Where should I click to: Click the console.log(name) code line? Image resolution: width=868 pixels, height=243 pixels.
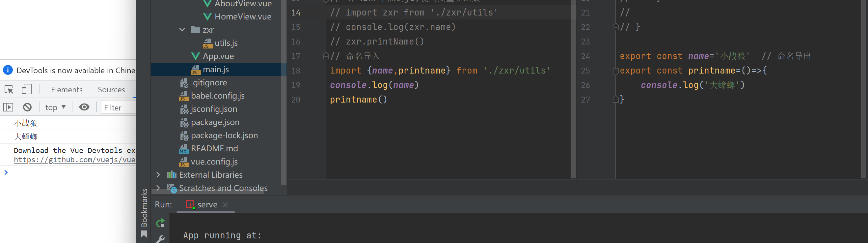point(374,85)
